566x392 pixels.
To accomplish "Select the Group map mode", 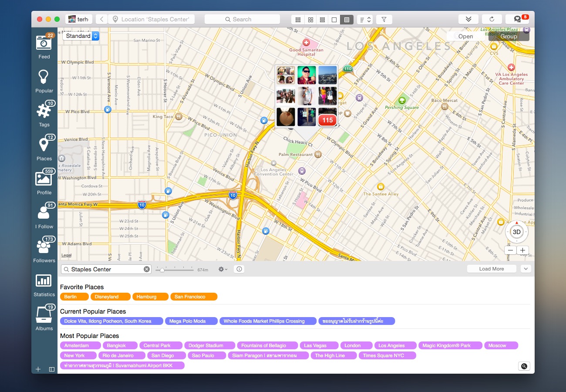I will click(x=509, y=36).
